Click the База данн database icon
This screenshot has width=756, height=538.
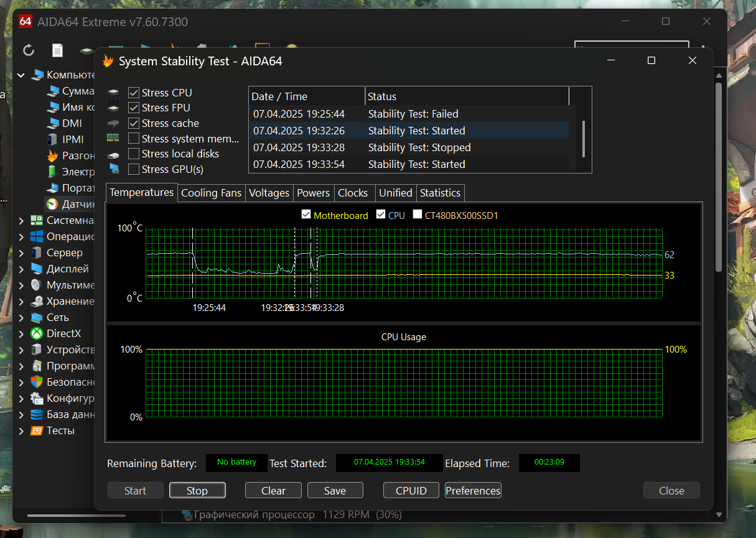point(37,414)
